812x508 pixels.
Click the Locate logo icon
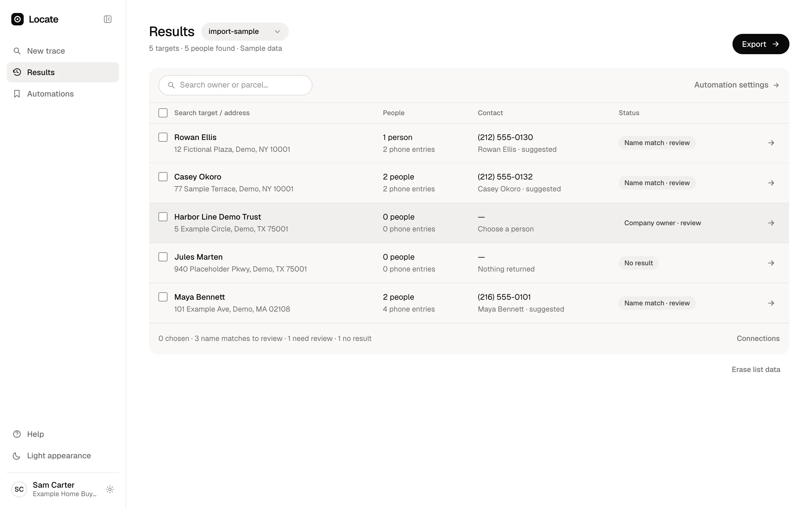(x=17, y=19)
